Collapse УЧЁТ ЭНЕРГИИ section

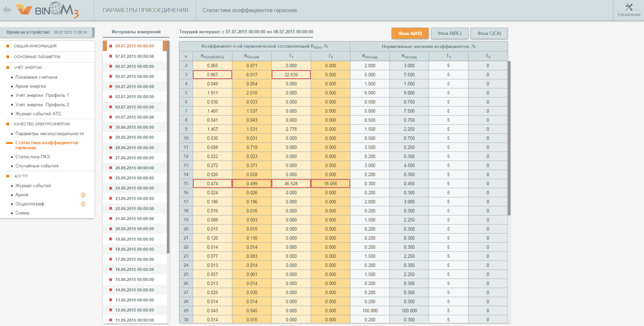[x=28, y=68]
